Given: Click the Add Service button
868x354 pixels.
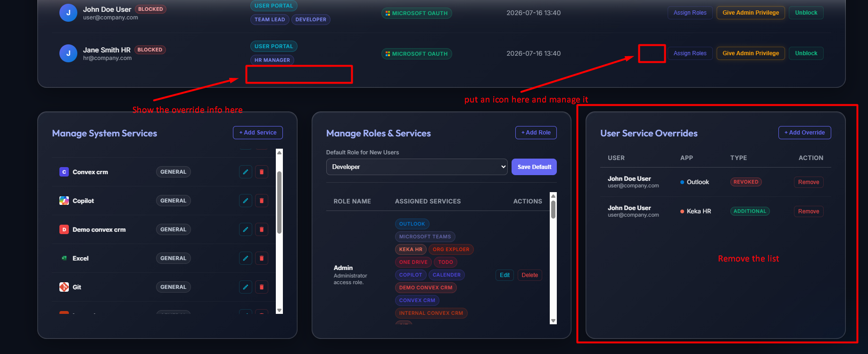Looking at the screenshot, I should coord(258,133).
